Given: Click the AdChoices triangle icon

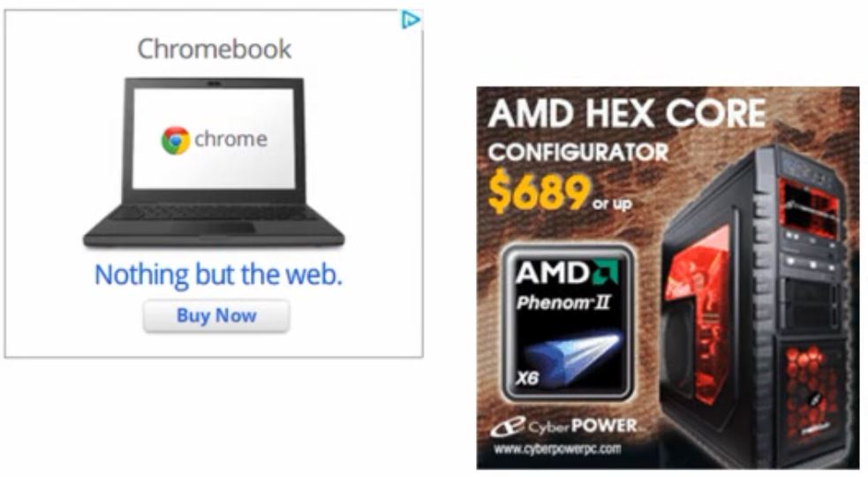Looking at the screenshot, I should pos(411,20).
